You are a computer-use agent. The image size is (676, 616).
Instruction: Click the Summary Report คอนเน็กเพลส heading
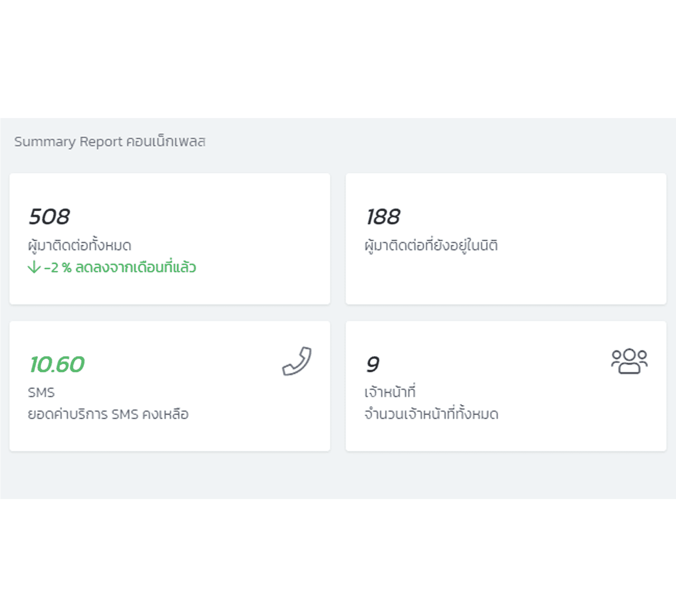coord(110,142)
